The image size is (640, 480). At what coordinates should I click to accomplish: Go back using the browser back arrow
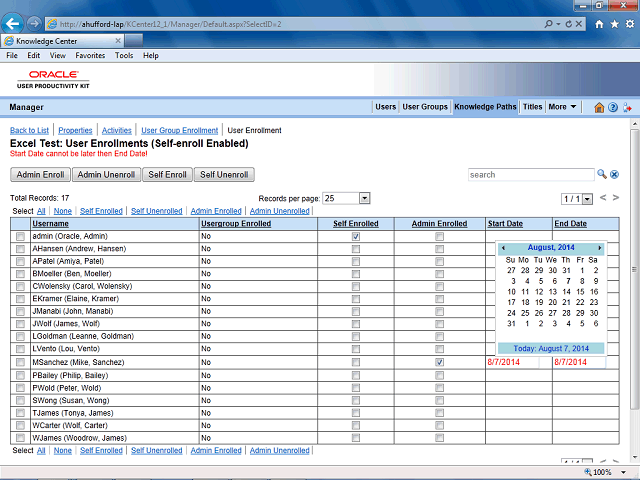click(x=12, y=24)
